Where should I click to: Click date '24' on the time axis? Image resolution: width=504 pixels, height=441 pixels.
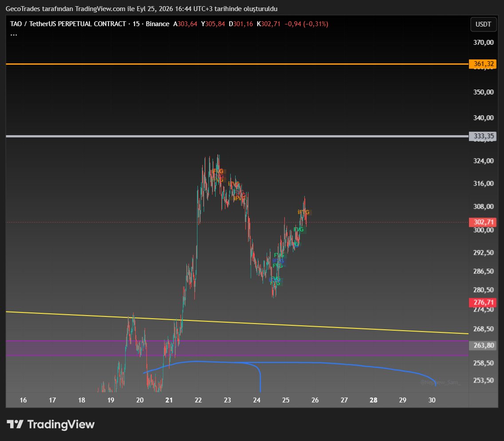[256, 400]
